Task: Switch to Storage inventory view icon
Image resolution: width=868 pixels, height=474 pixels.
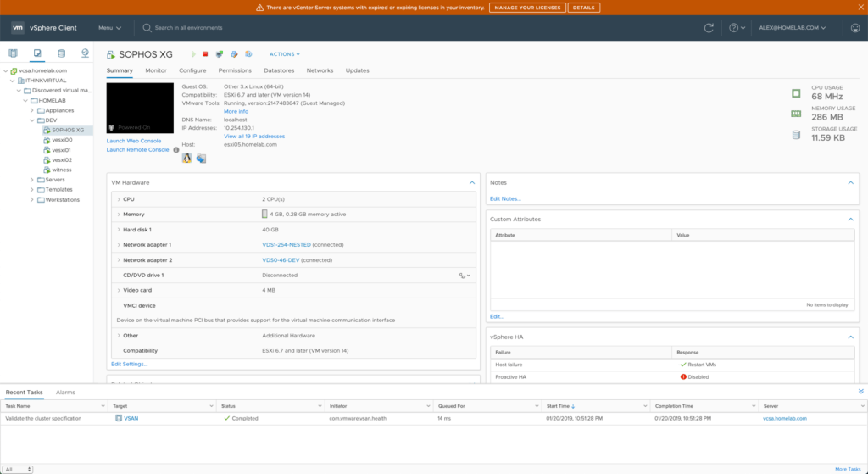Action: click(61, 53)
